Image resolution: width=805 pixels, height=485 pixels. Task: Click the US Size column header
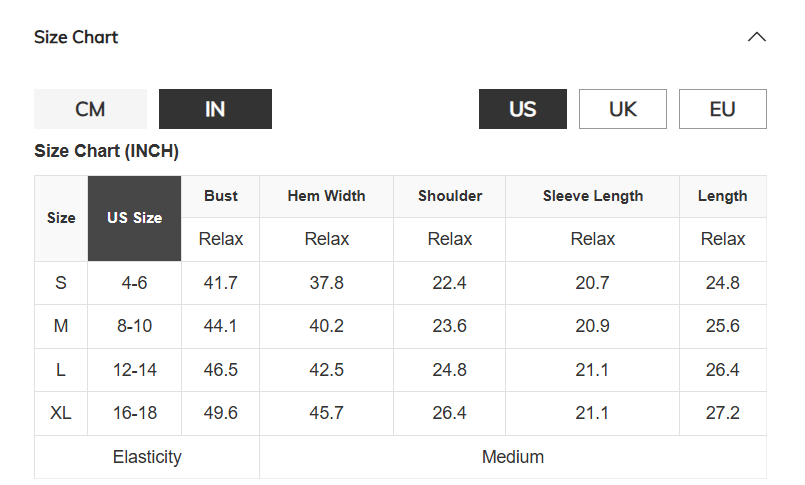135,218
